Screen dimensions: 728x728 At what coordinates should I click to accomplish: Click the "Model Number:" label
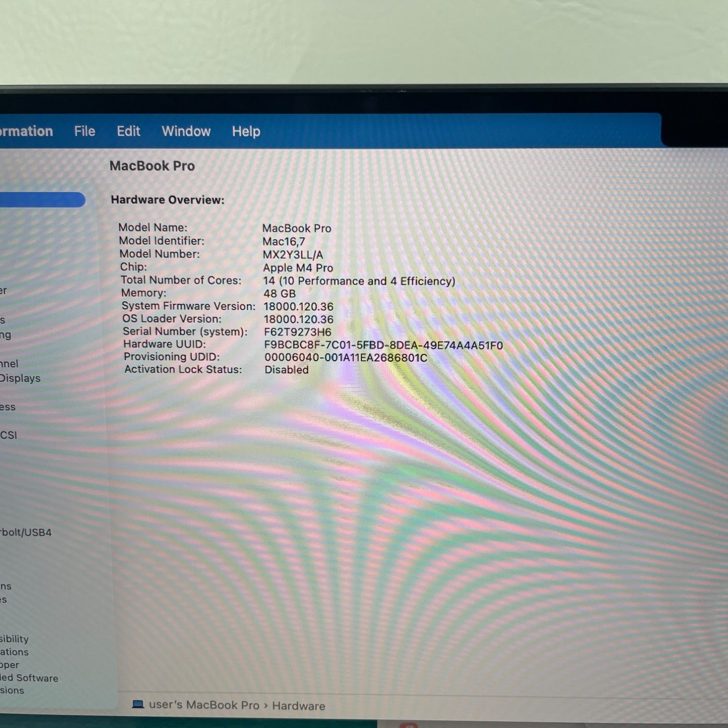tap(159, 254)
